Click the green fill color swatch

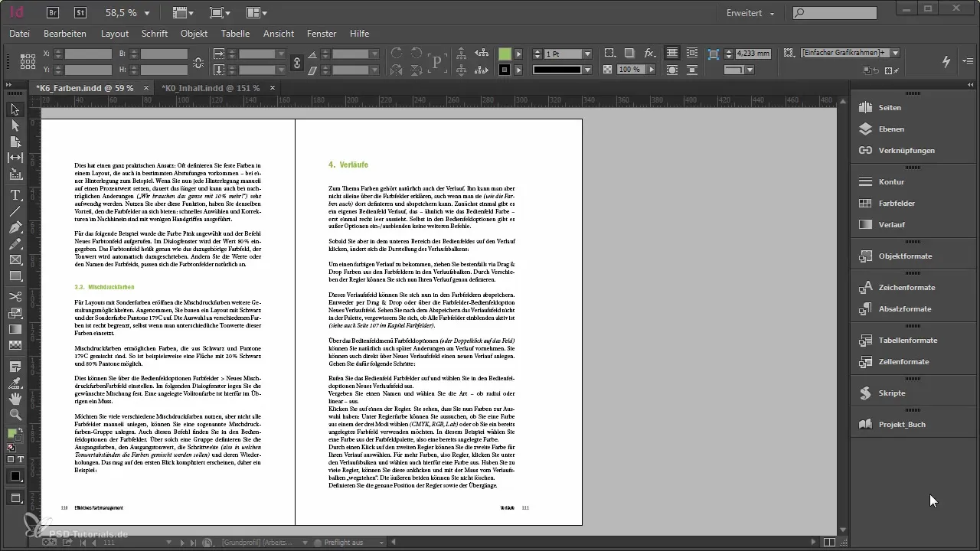coord(505,54)
